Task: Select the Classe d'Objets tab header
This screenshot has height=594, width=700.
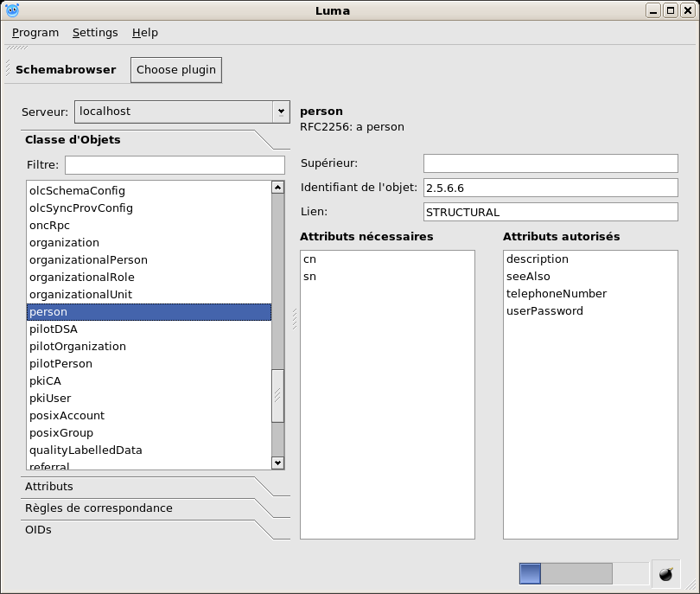Action: point(73,140)
